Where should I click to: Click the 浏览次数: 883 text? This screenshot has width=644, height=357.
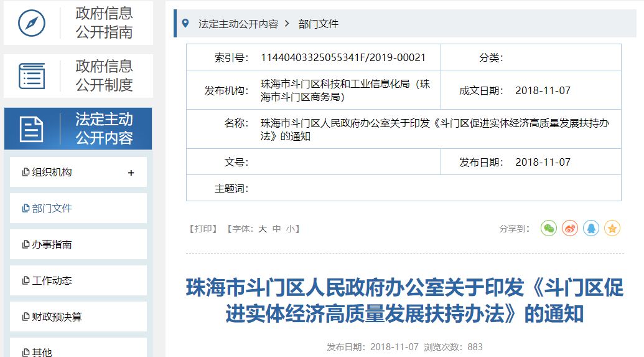click(454, 347)
